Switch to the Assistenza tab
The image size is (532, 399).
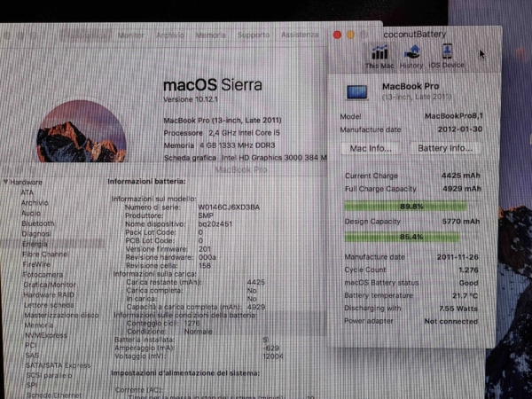(x=300, y=35)
